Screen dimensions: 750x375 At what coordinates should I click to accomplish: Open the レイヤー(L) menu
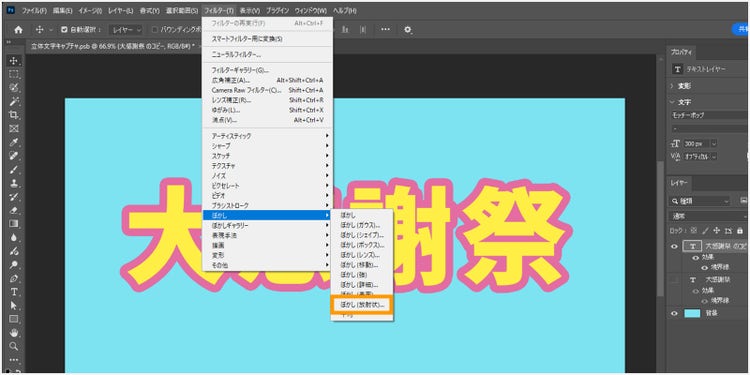120,11
